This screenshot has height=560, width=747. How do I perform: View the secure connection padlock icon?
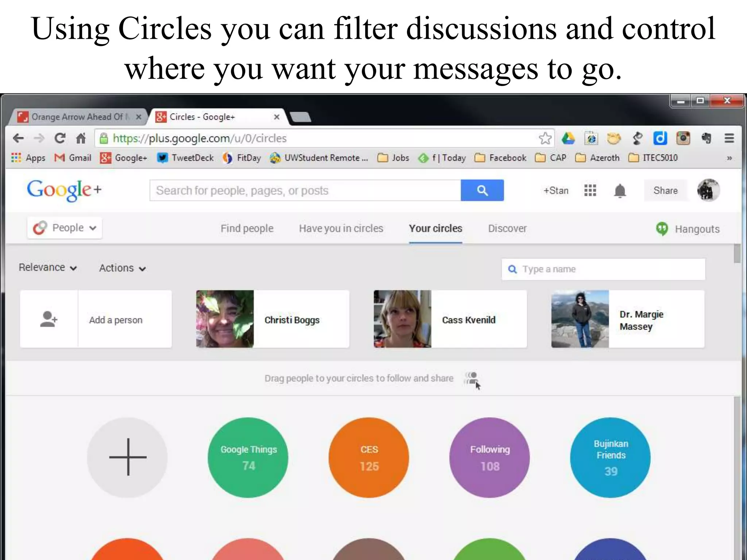click(104, 138)
